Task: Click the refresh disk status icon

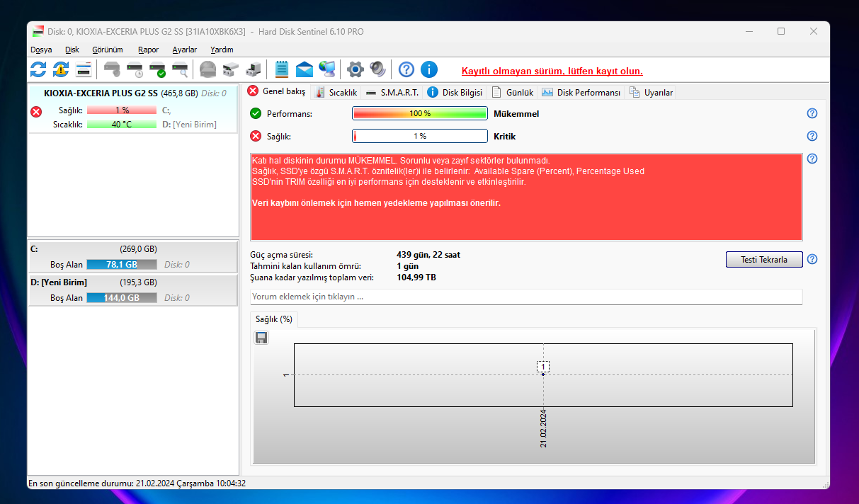Action: click(38, 69)
